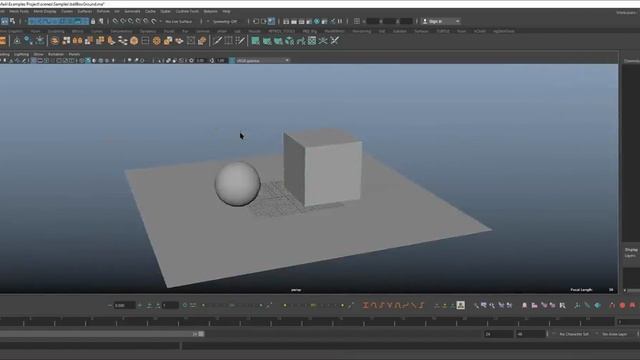Switch to the Display tab in layer editor
Image resolution: width=640 pixels, height=360 pixels.
631,249
